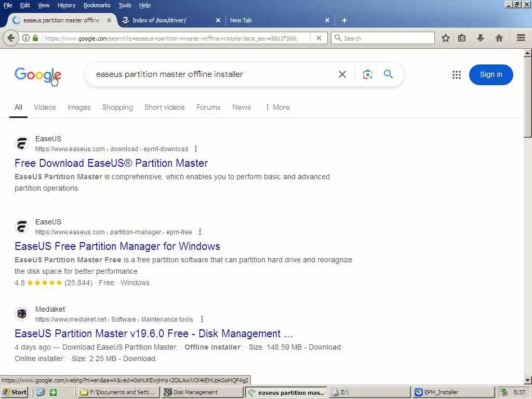Screen dimensions: 532x399
Task: Open EaseUS Free Partition Manager for Windows
Action: coord(117,246)
